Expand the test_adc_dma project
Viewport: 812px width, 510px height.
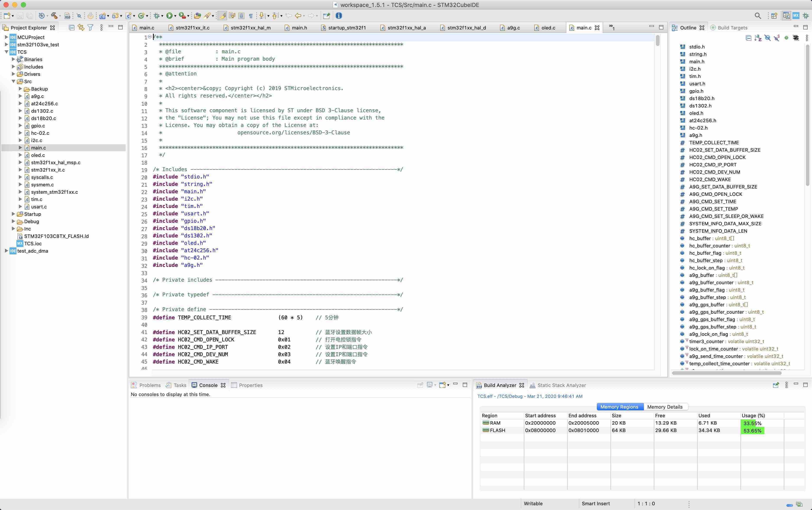pos(6,251)
